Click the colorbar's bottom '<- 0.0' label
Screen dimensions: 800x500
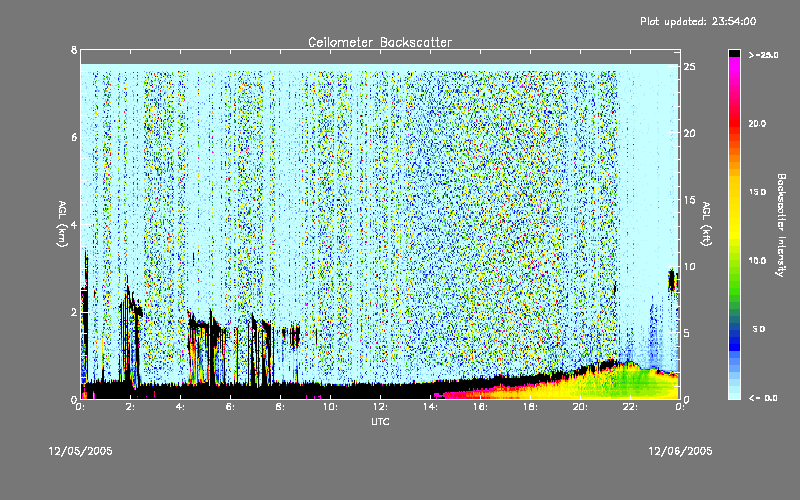763,398
